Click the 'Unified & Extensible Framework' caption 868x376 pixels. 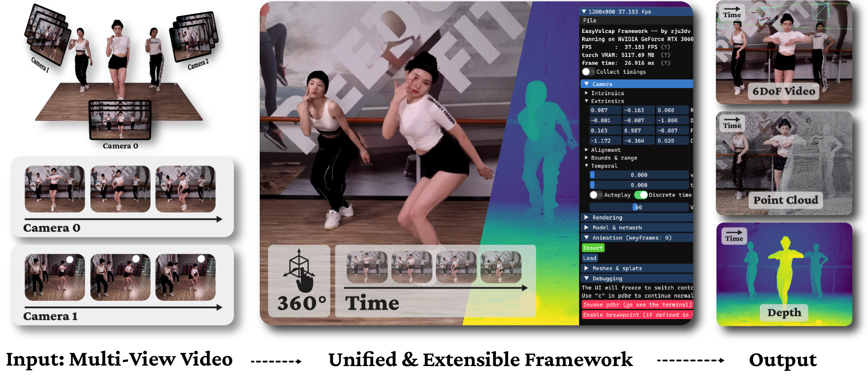click(480, 359)
